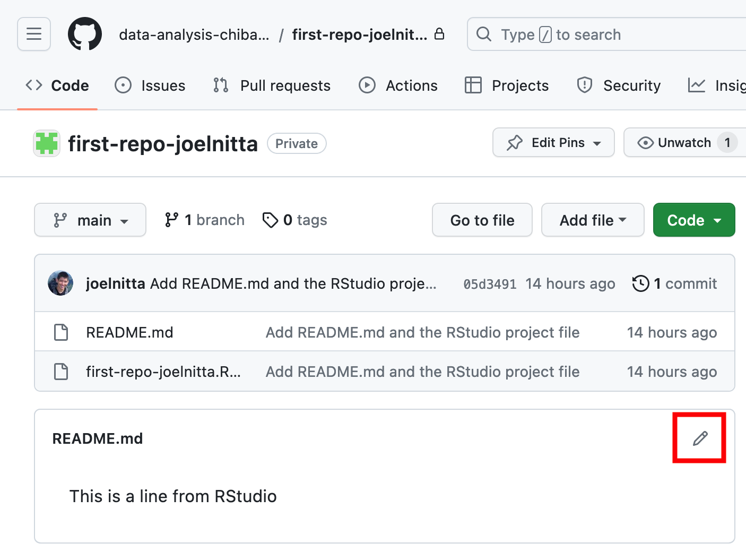Click the tags label icon
746x560 pixels.
click(x=270, y=220)
